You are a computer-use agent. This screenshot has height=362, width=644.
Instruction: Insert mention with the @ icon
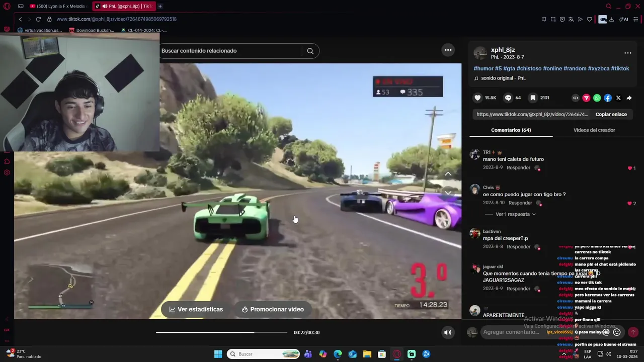606,332
